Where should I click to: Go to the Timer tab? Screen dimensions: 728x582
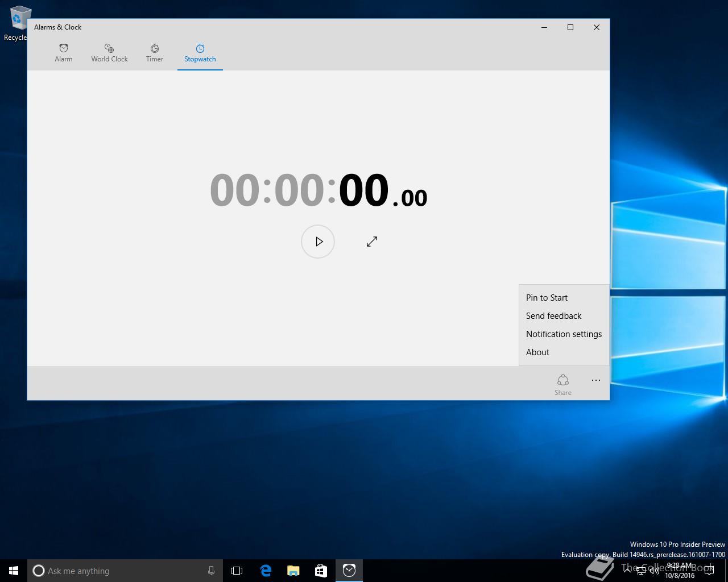155,53
